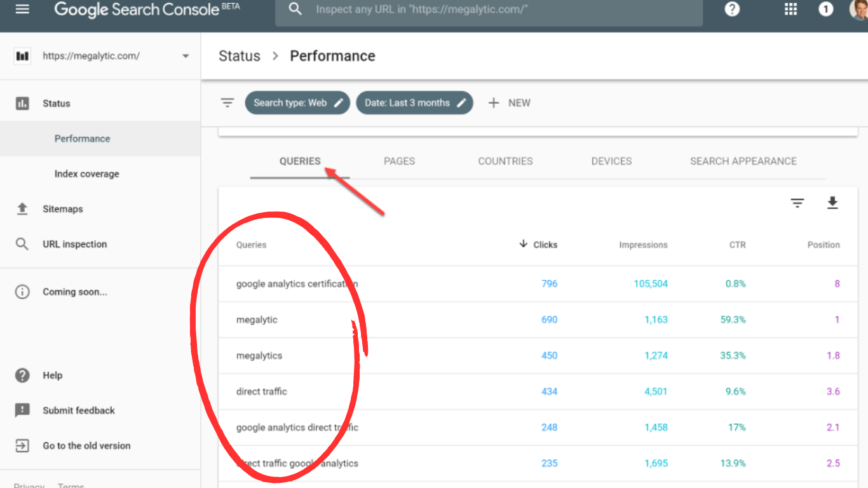Expand the property selector dropdown arrow
This screenshot has width=868, height=488.
pyautogui.click(x=186, y=56)
